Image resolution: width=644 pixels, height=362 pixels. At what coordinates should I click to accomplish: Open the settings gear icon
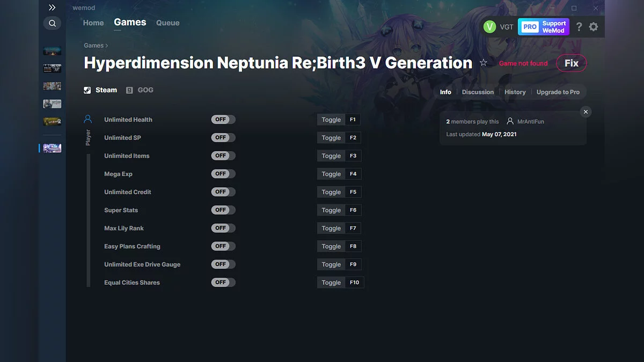(x=594, y=26)
